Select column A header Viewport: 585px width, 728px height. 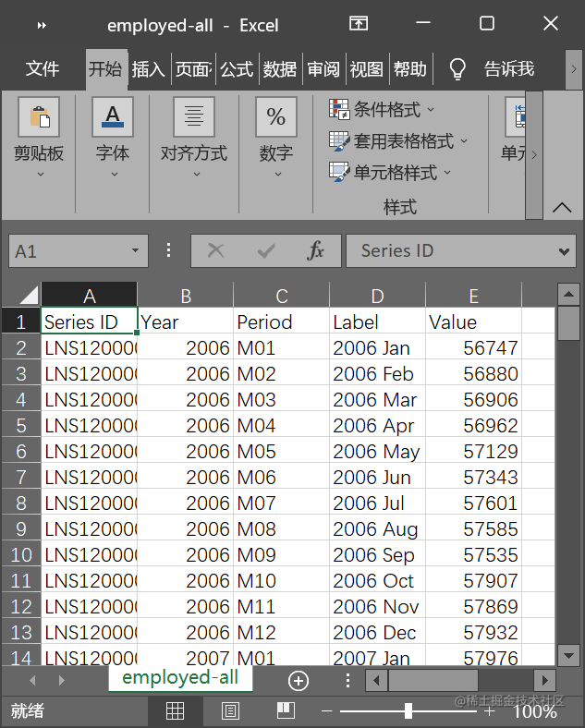[89, 295]
